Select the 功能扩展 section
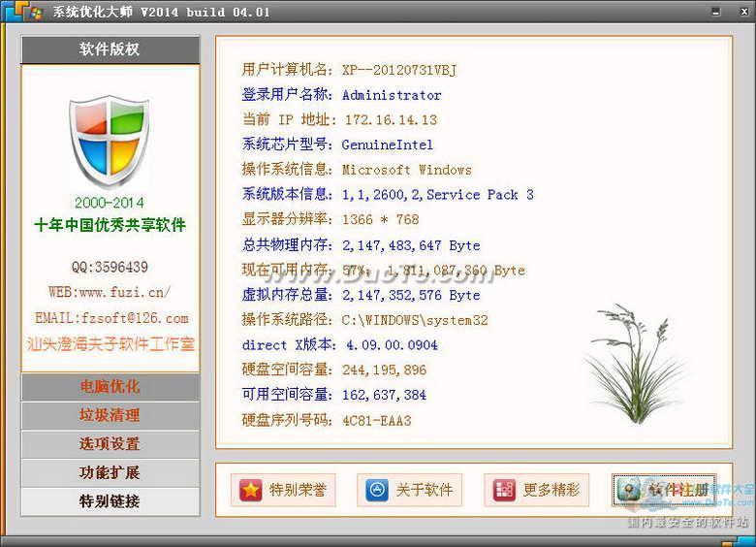The image size is (756, 547). (110, 472)
